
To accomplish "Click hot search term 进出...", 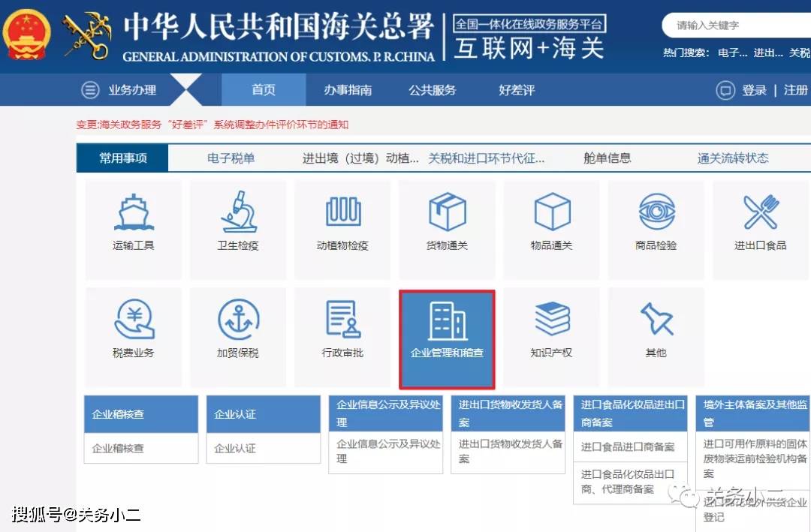I will pyautogui.click(x=768, y=53).
